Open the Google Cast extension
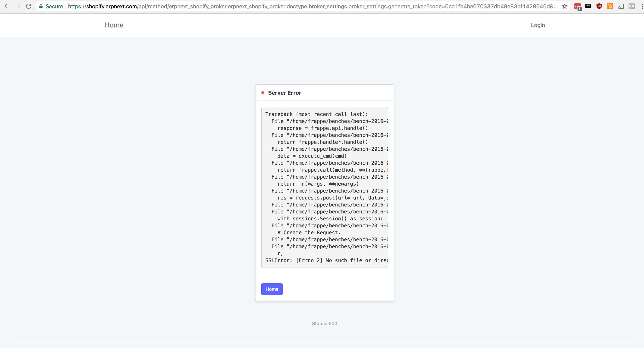 click(x=620, y=6)
